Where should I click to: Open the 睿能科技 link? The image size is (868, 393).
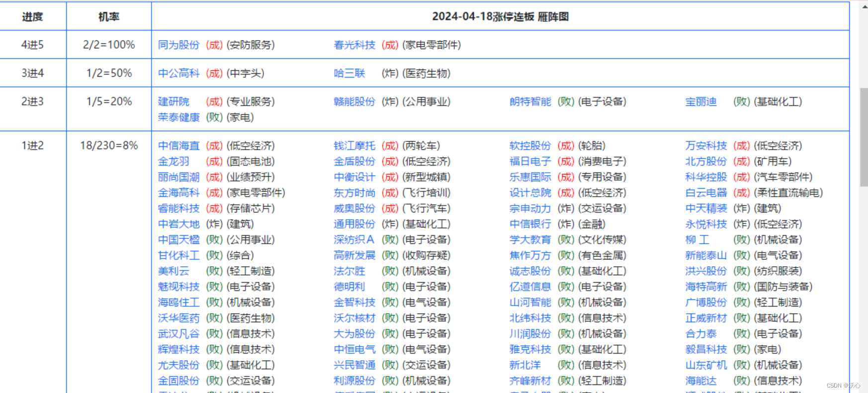point(178,208)
